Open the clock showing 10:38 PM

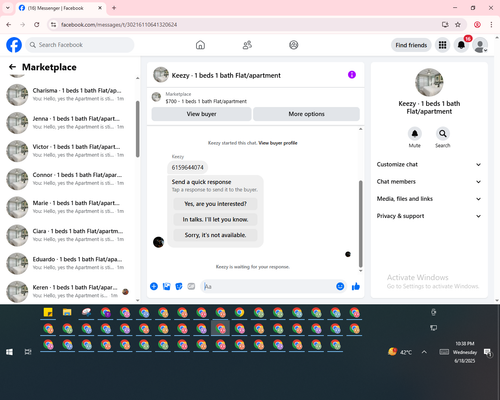[x=465, y=352]
